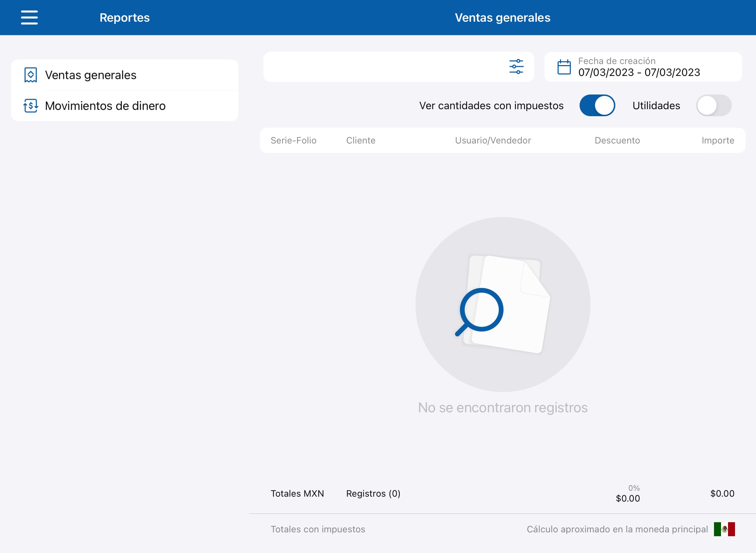This screenshot has height=553, width=756.
Task: Click the Movimientos de dinero money icon
Action: [x=30, y=106]
